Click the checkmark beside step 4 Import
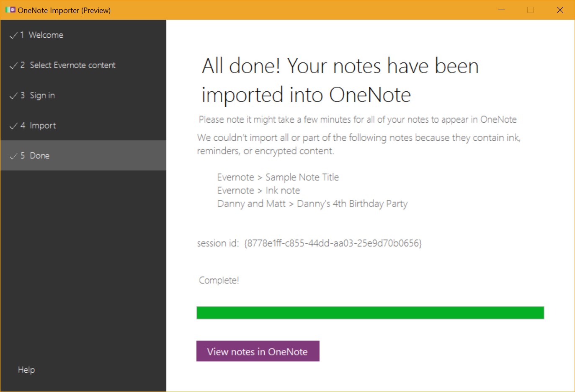 click(13, 125)
